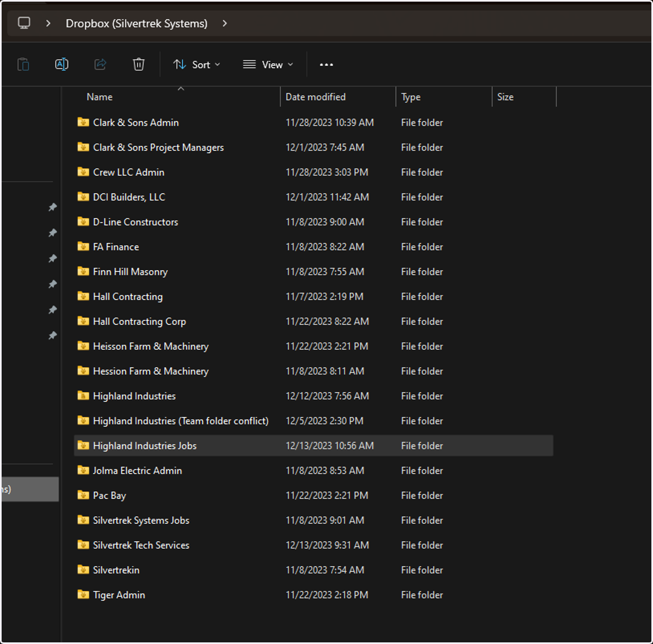Click the folder icon of Silvertrek Tech Services
653x644 pixels.
83,544
